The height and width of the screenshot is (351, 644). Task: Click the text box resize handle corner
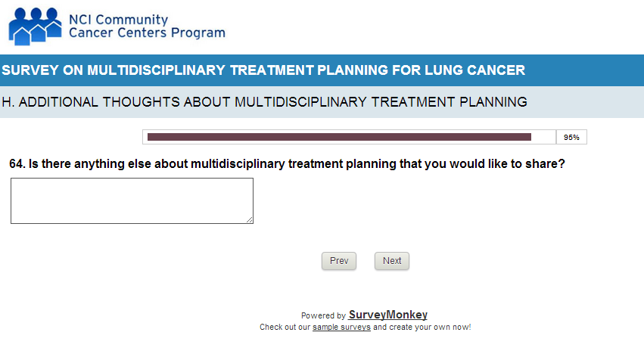tap(249, 219)
